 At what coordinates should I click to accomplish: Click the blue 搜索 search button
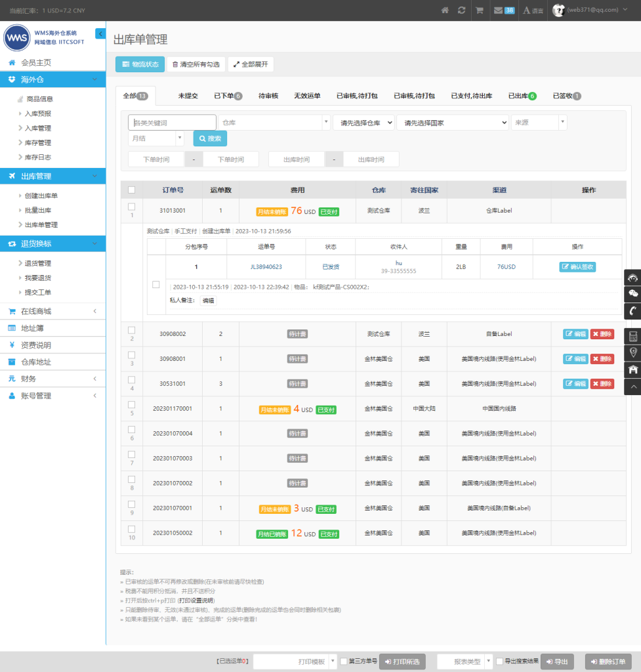[x=210, y=138]
